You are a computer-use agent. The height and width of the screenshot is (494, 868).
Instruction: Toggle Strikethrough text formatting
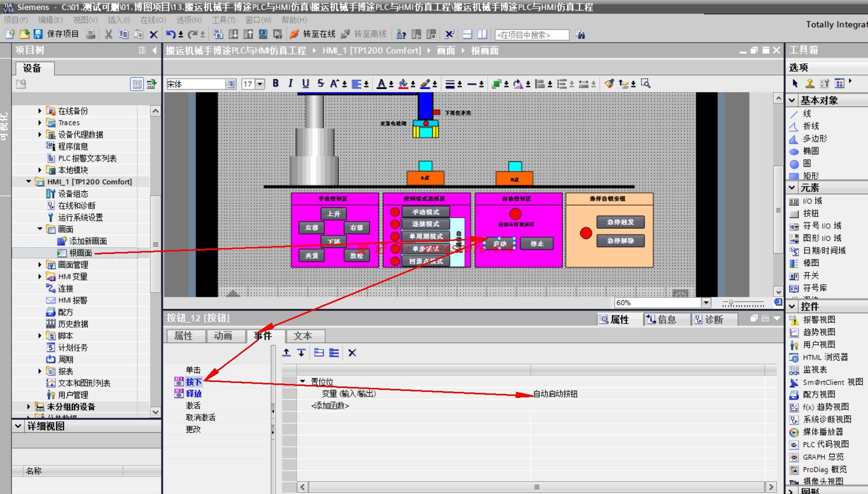[x=320, y=84]
